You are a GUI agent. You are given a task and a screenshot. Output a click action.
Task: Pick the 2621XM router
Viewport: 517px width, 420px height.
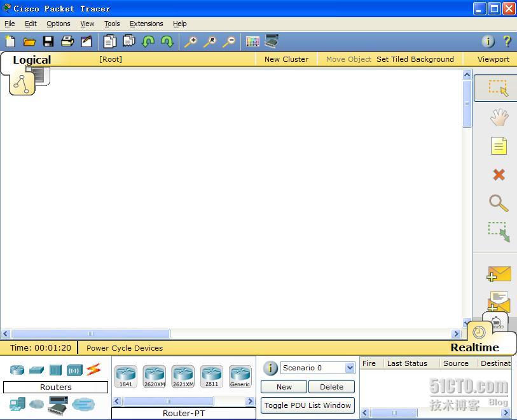183,377
